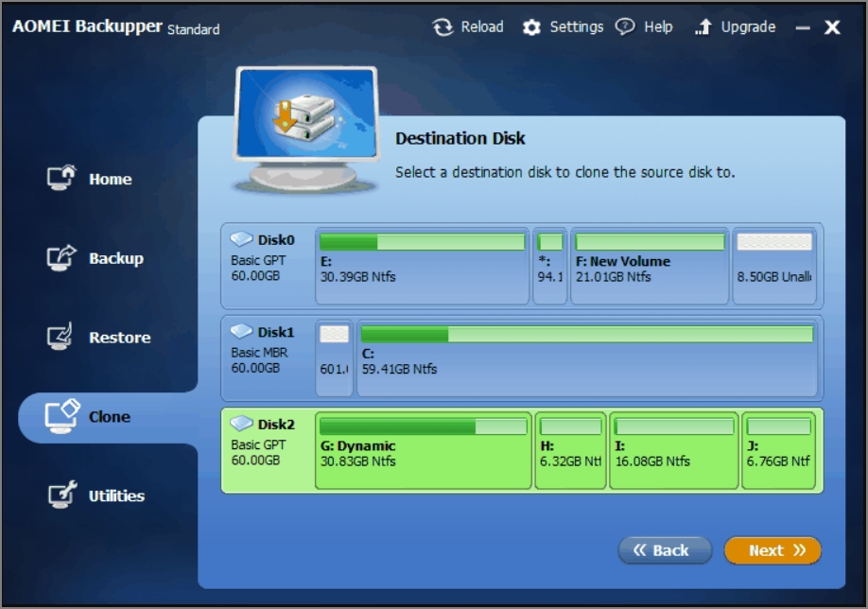Click the AOMEI Backupper Standard title
Viewport: 868px width, 609px height.
115,26
